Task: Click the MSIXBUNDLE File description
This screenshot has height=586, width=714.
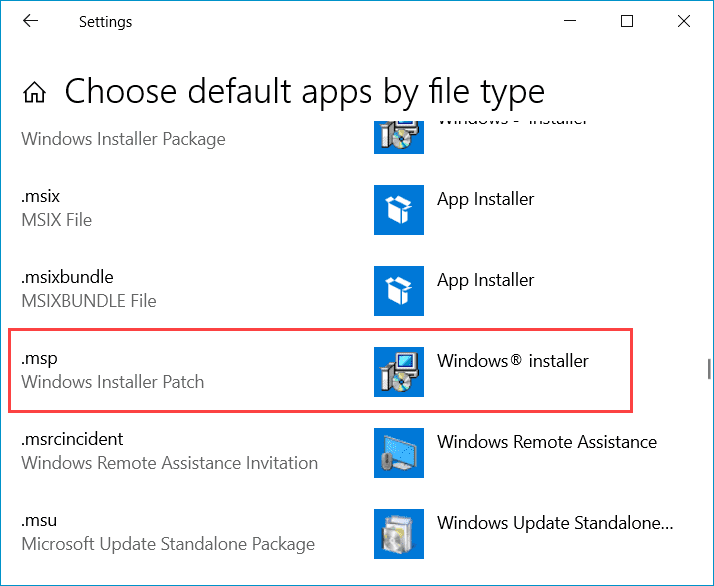Action: [89, 301]
